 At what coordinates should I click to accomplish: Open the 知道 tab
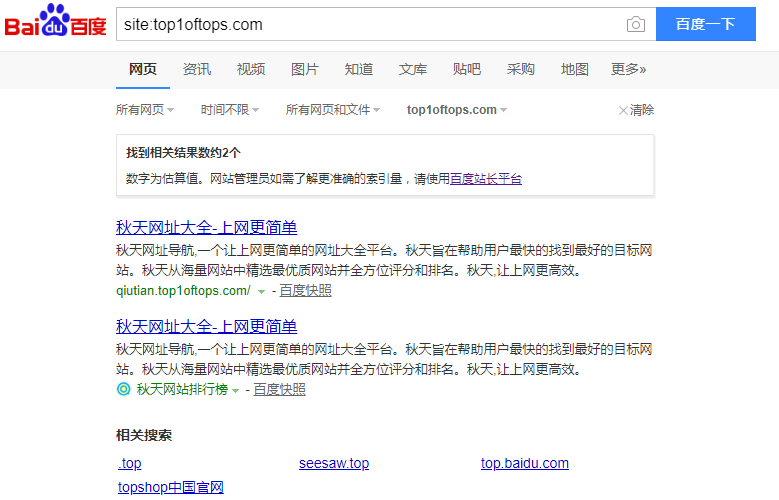(x=359, y=69)
